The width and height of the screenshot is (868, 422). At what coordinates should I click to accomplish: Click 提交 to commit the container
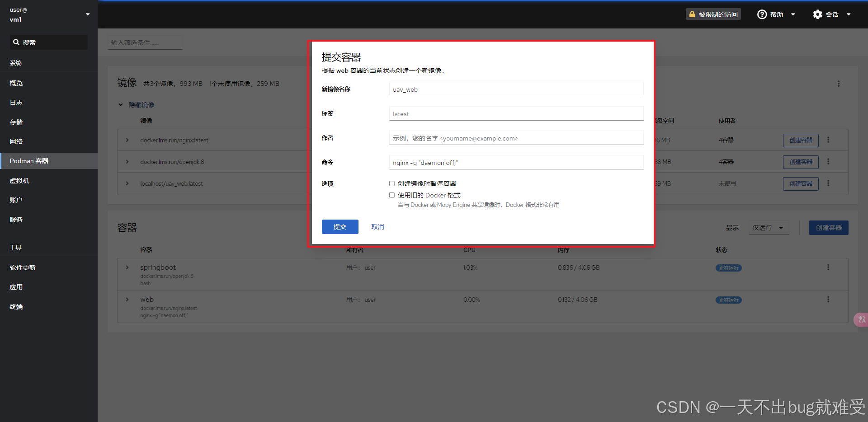pos(340,226)
